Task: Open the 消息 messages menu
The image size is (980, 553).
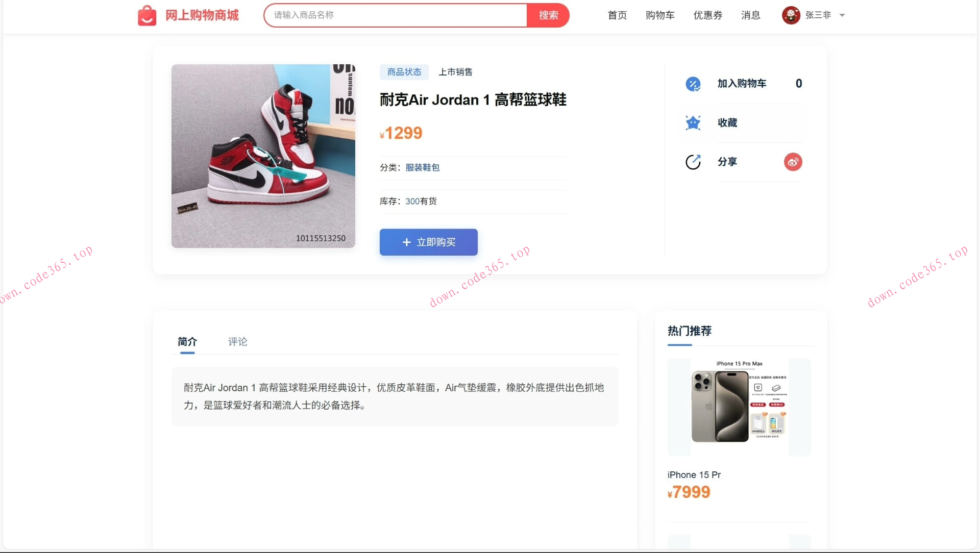Action: coord(750,15)
